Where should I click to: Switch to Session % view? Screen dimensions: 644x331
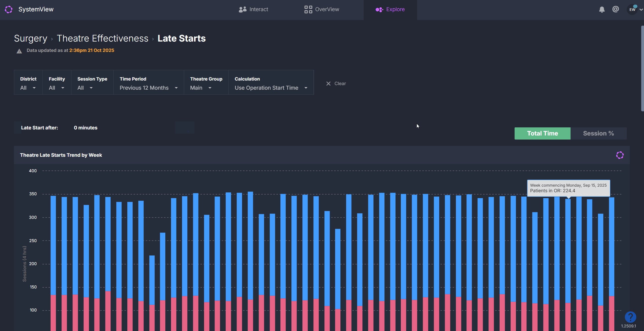click(598, 133)
